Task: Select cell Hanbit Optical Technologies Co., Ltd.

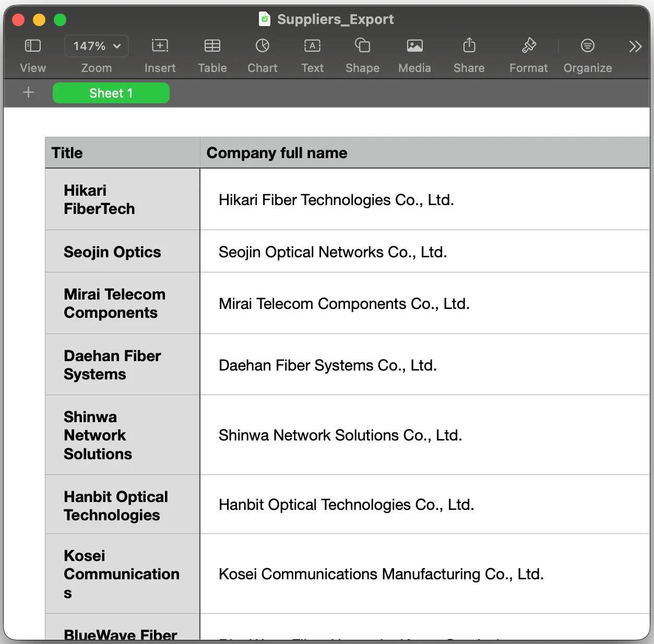Action: (x=425, y=505)
